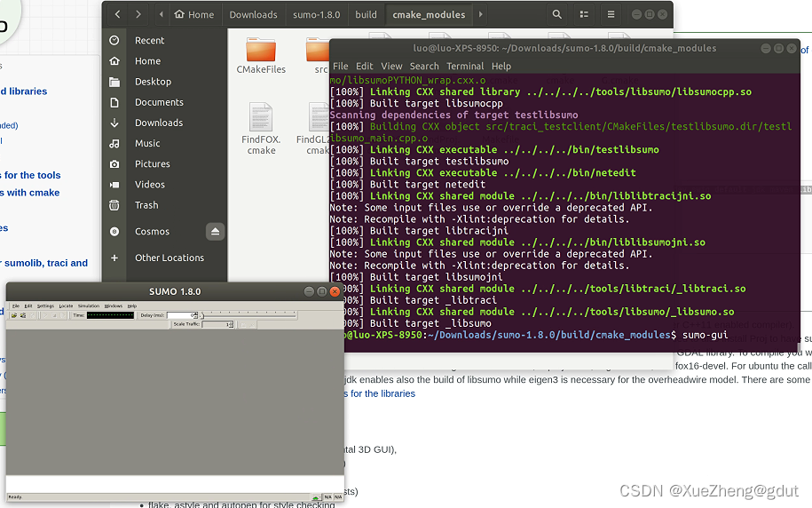This screenshot has width=812, height=508.
Task: Click the SUMO Delay (ms) input field
Action: 179,315
